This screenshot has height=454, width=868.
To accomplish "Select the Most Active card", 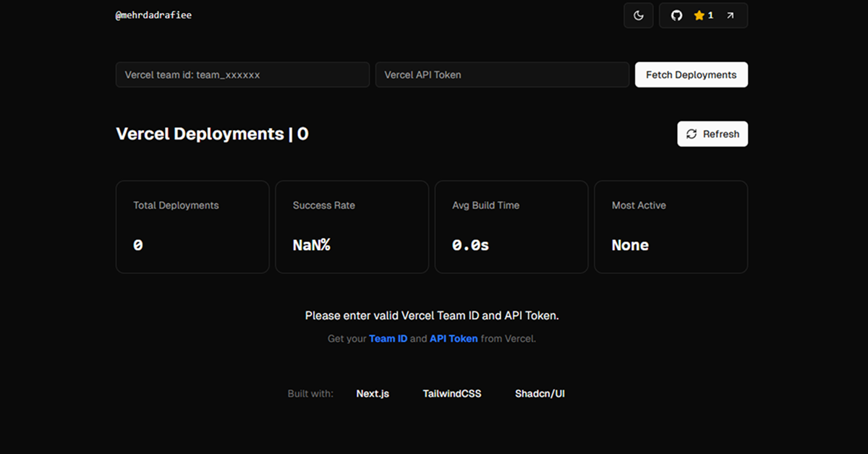I will [x=671, y=227].
